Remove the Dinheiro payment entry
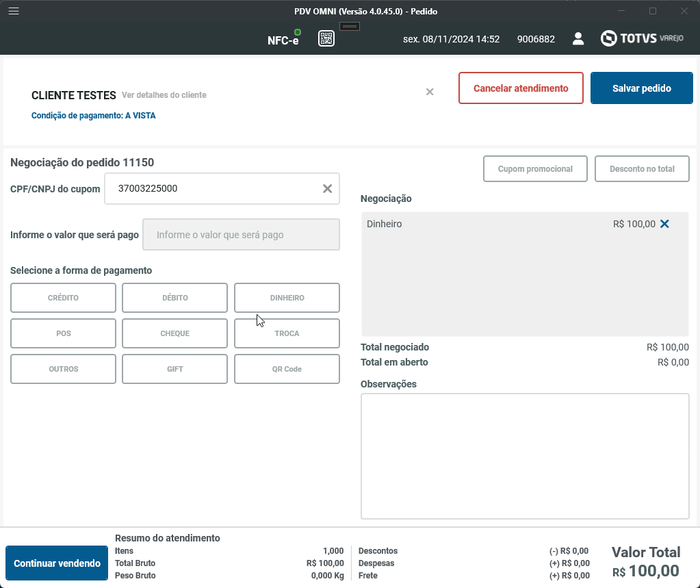700x588 pixels. [664, 224]
